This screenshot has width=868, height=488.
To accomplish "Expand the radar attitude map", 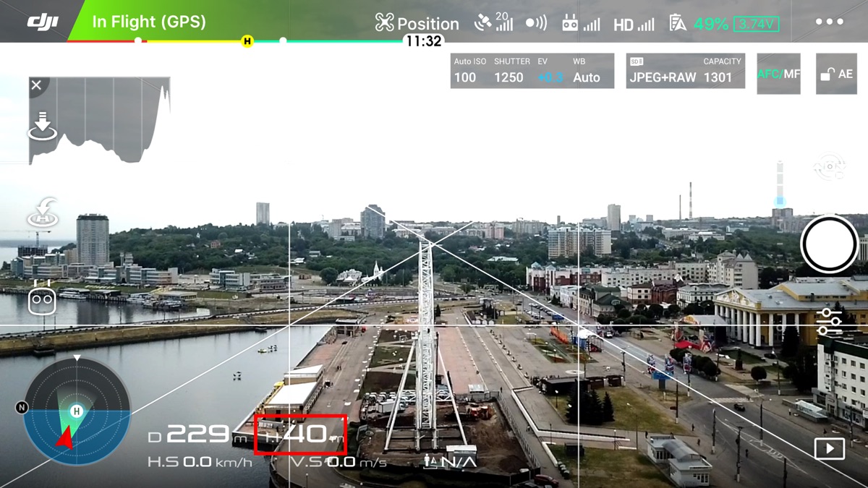I will [77, 411].
